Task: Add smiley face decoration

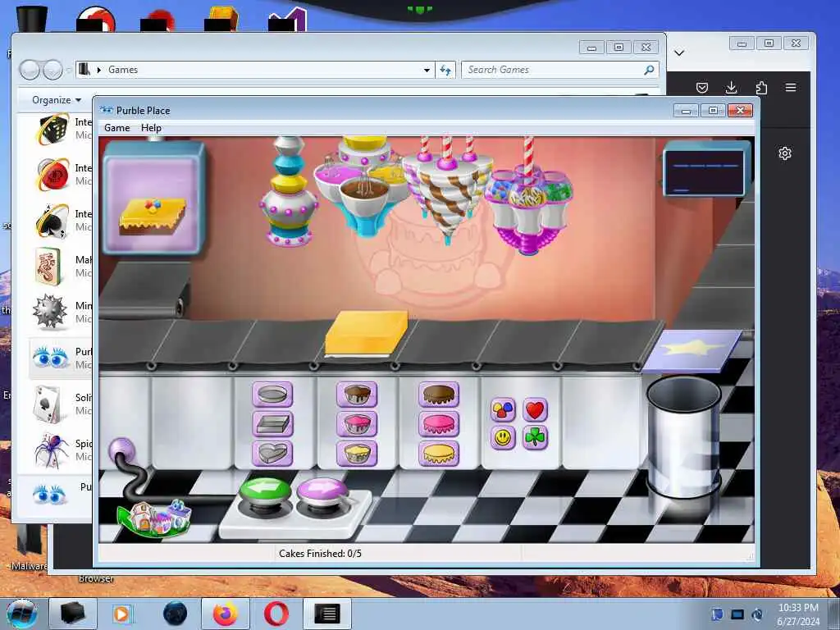Action: coord(503,438)
